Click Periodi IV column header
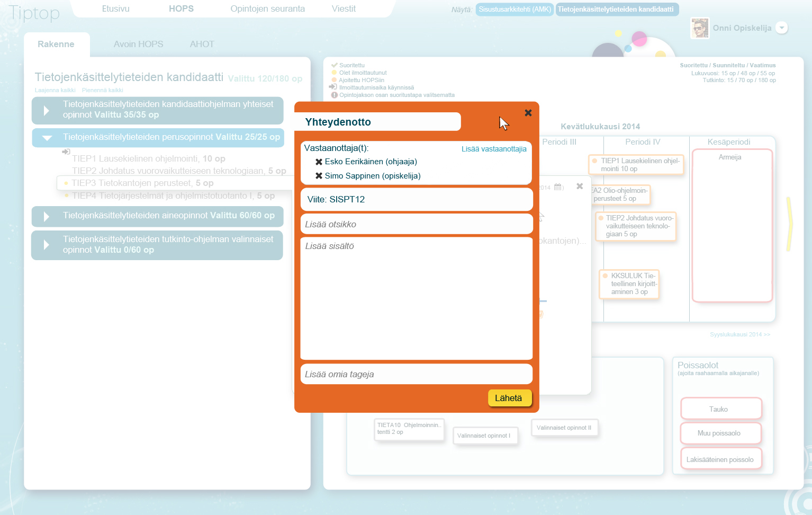The height and width of the screenshot is (515, 812). coord(643,142)
